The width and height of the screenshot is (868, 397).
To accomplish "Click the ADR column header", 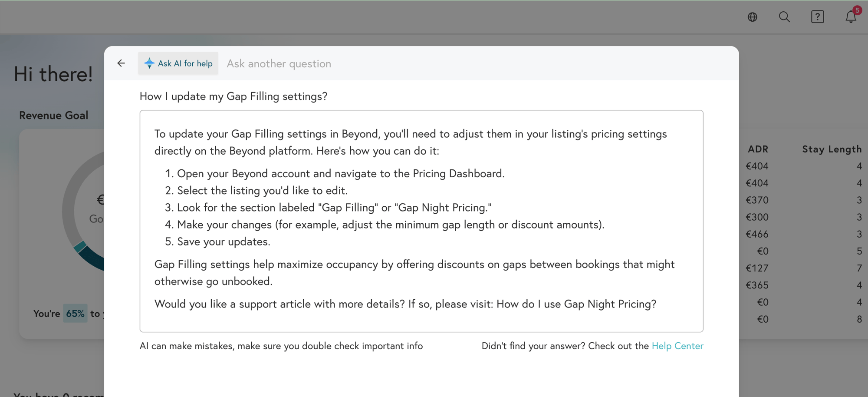I will pos(758,149).
